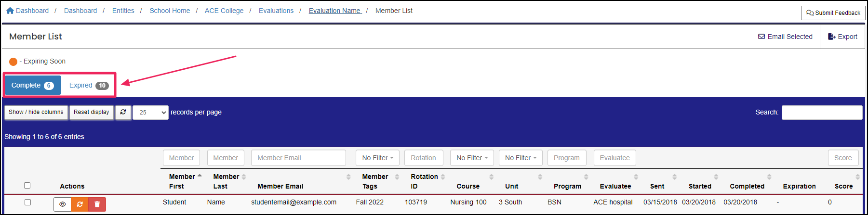Click the Score filter field
This screenshot has width=868, height=215.
pyautogui.click(x=843, y=158)
